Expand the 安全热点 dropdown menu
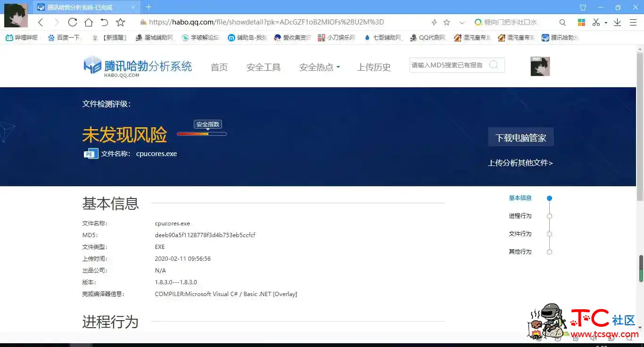Screen dimensions: 644x347 click(319, 67)
